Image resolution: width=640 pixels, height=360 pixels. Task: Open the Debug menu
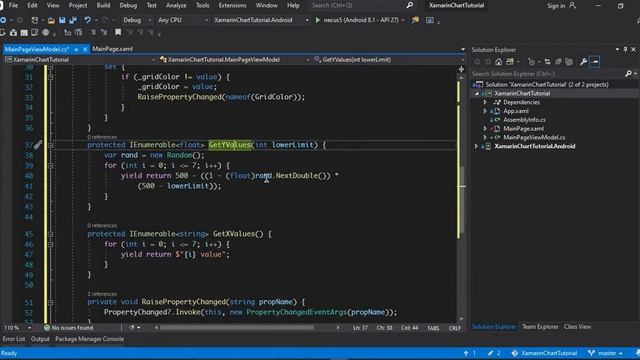[128, 5]
